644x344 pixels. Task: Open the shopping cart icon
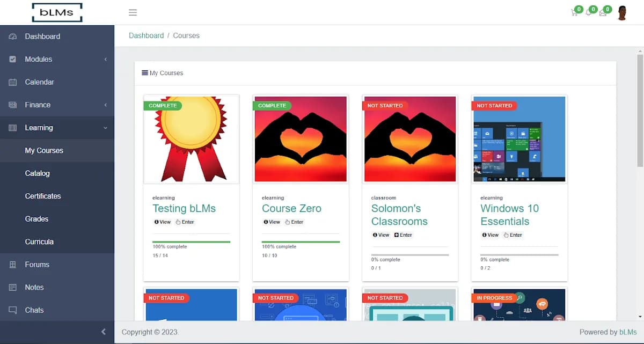pos(574,13)
